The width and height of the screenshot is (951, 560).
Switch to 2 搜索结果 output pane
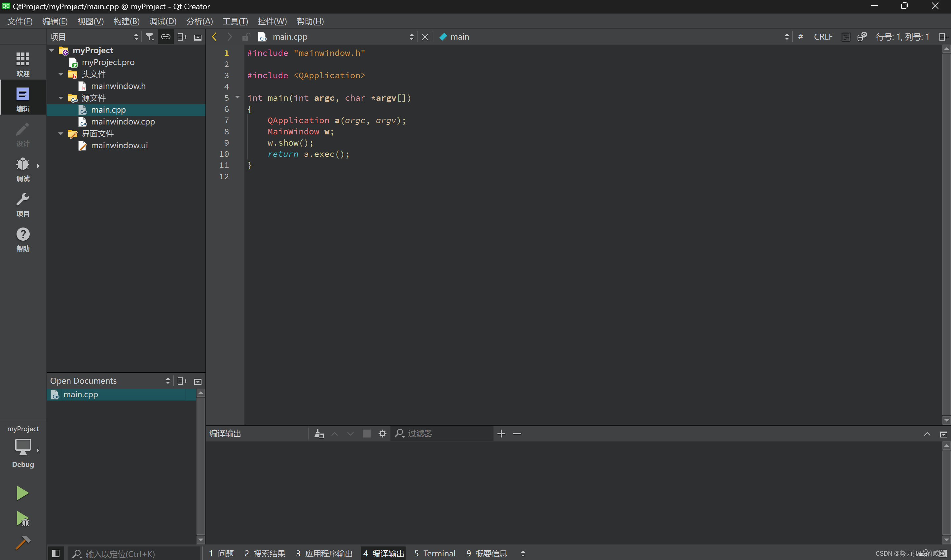[264, 553]
